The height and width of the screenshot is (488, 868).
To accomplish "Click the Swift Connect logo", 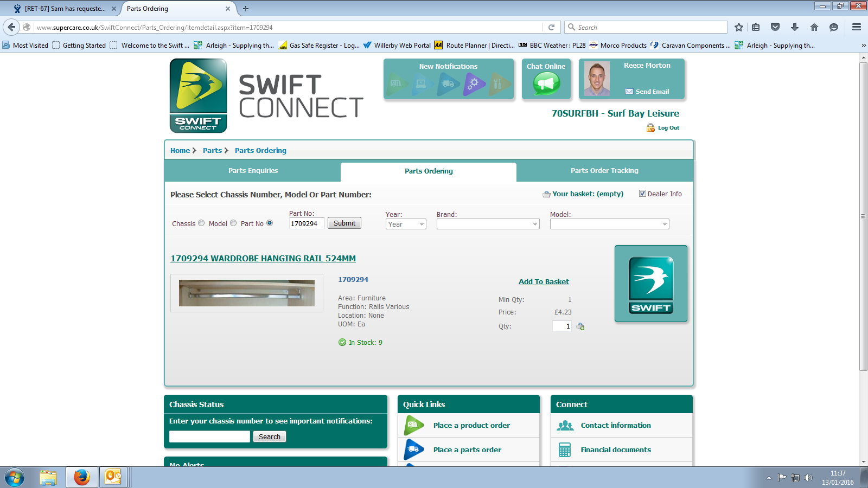I will (198, 95).
